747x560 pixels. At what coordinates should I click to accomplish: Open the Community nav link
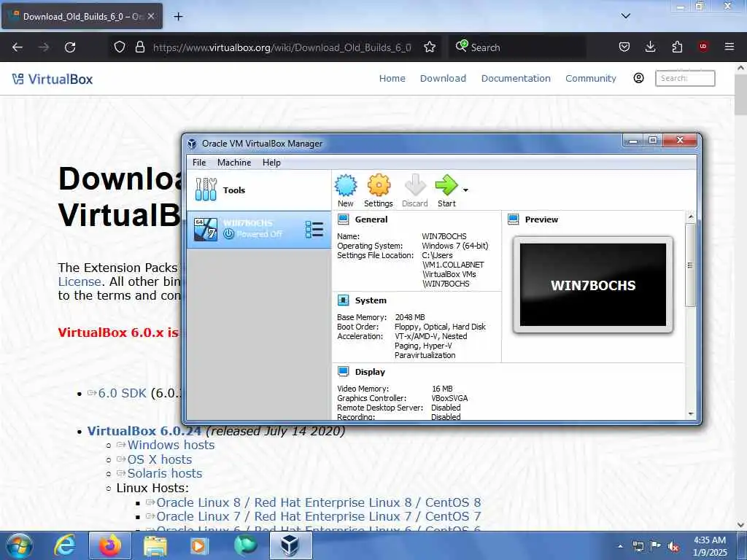(591, 78)
